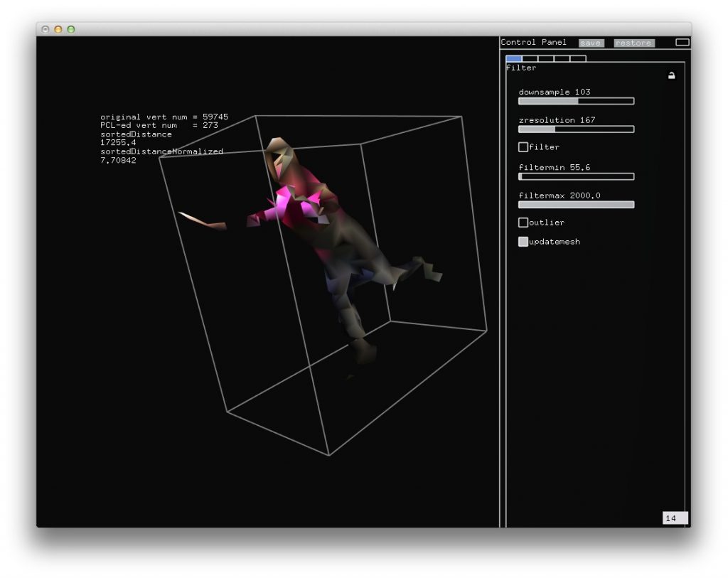The height and width of the screenshot is (578, 728).
Task: Switch to the second panel tab
Action: (x=530, y=59)
